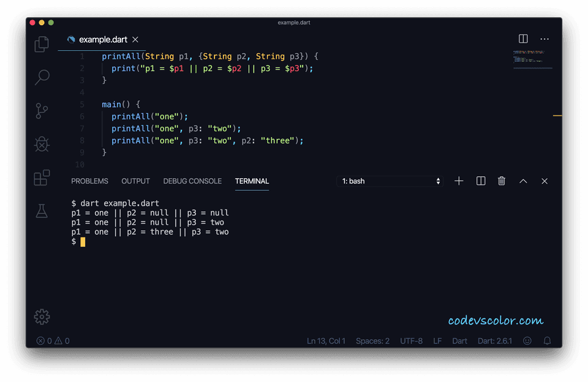Kill the terminal with the trash icon

pyautogui.click(x=502, y=181)
